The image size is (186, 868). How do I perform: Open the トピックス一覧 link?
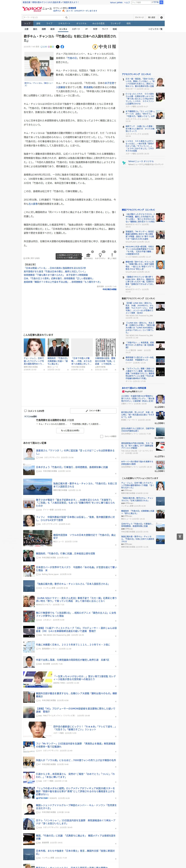click(x=155, y=29)
